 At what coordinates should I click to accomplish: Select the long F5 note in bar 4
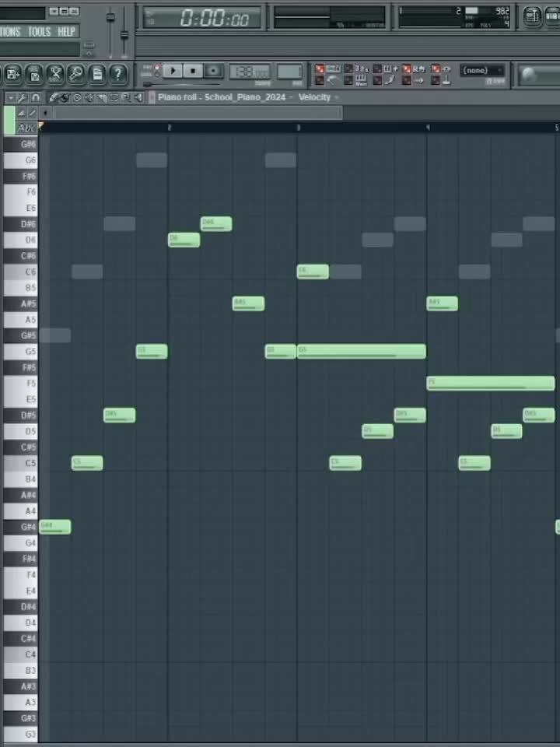(x=491, y=383)
